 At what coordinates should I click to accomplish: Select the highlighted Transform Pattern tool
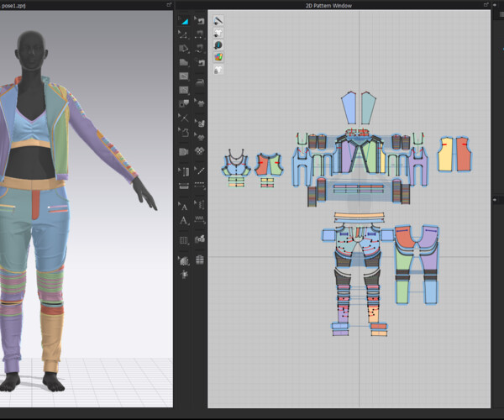click(x=184, y=20)
